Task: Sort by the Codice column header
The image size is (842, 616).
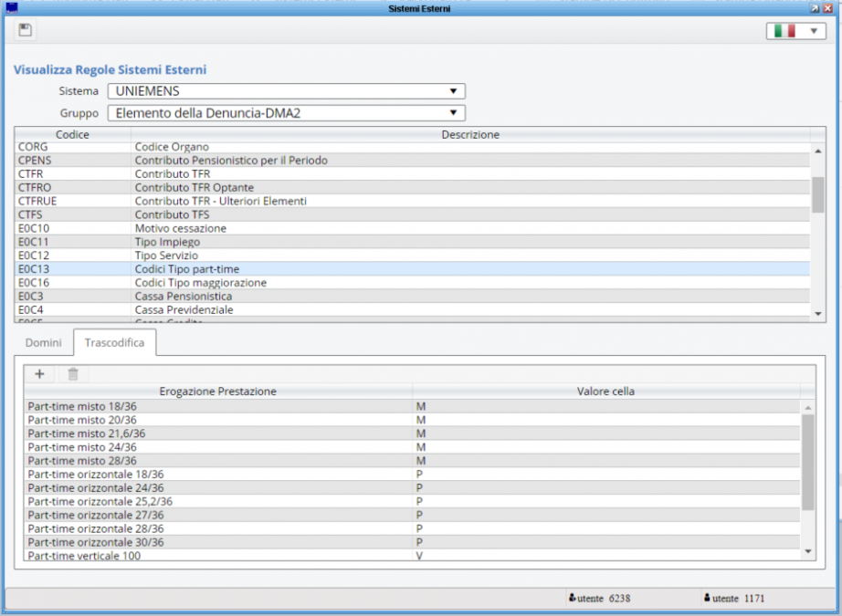Action: pos(72,135)
